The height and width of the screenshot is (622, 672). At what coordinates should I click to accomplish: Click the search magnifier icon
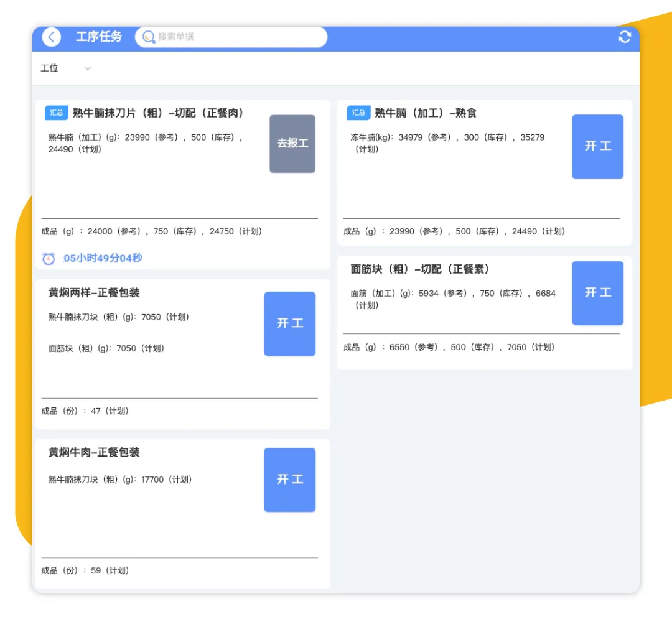coord(148,37)
